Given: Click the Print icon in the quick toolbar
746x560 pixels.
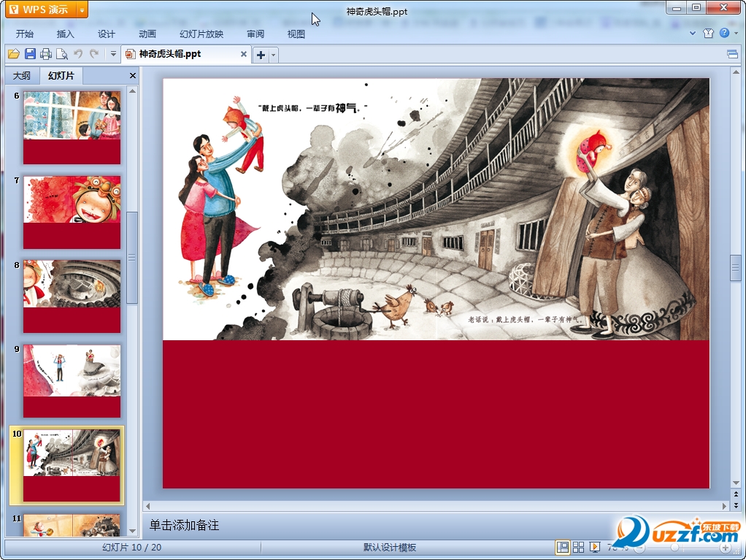Looking at the screenshot, I should coord(46,54).
